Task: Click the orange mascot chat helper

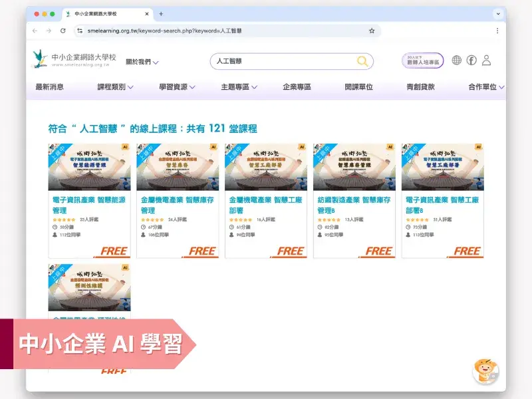Action: pos(486,372)
